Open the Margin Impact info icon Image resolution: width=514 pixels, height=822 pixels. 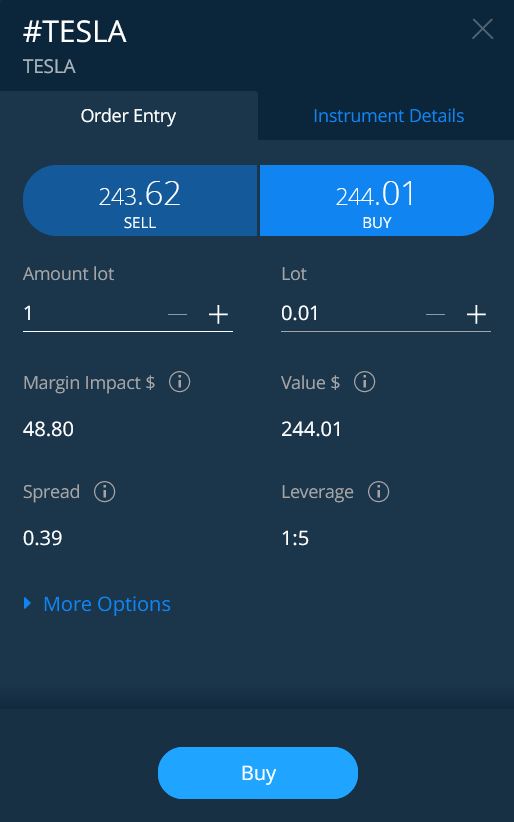179,382
